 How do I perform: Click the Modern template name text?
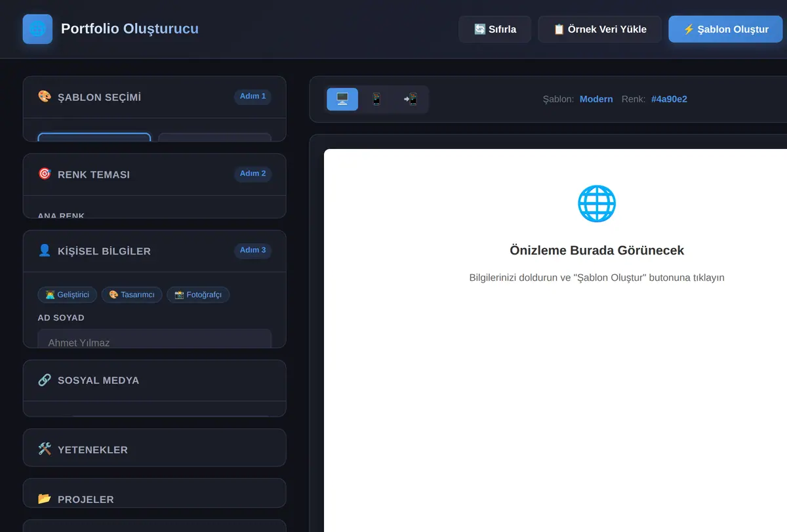[x=596, y=99]
